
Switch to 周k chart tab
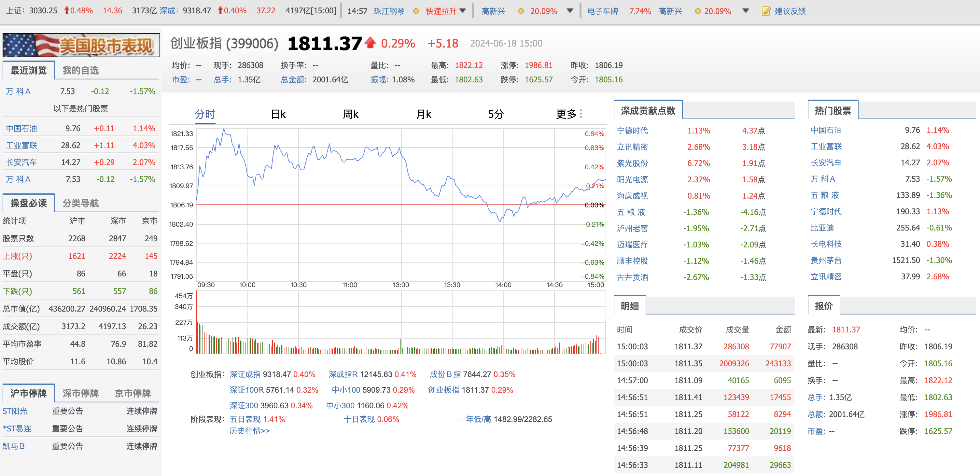pos(351,114)
